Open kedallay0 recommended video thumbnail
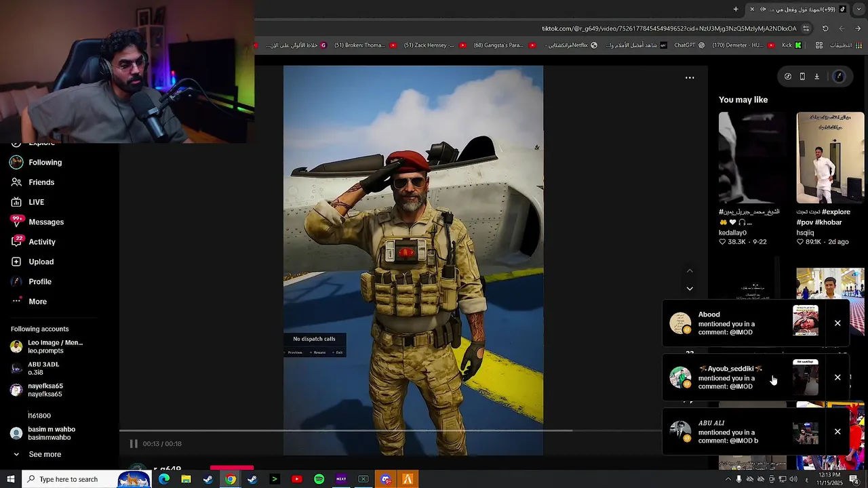Viewport: 868px width, 488px height. 752,158
